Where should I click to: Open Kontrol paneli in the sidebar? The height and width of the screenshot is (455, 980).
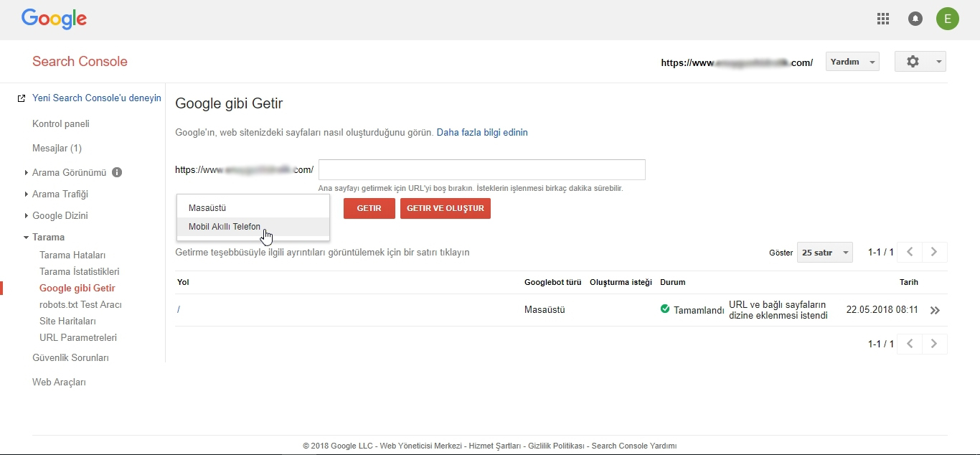pyautogui.click(x=61, y=123)
